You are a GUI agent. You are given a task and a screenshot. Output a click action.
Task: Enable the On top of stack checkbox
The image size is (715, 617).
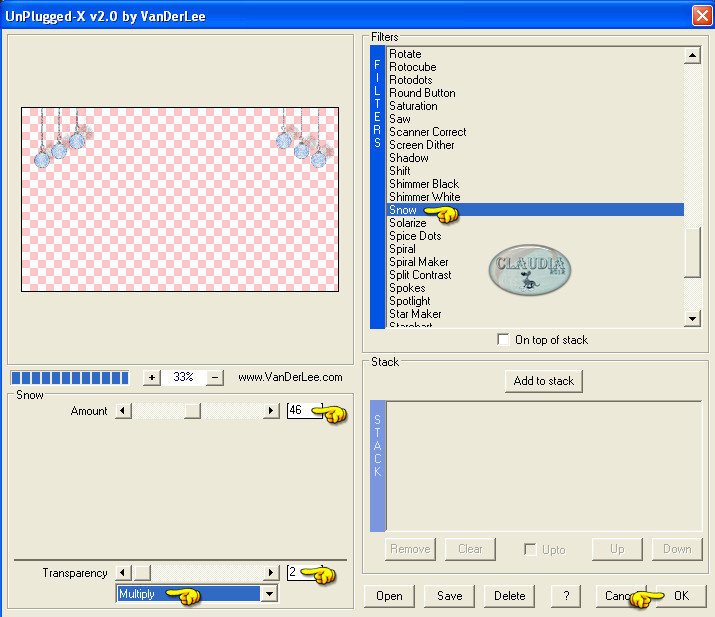[x=503, y=340]
